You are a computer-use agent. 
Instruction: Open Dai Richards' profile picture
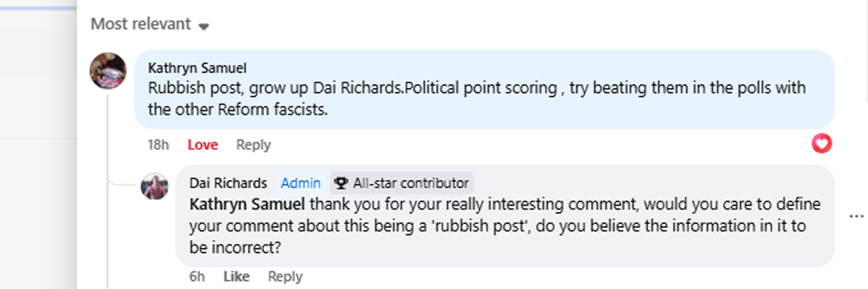coord(155,186)
